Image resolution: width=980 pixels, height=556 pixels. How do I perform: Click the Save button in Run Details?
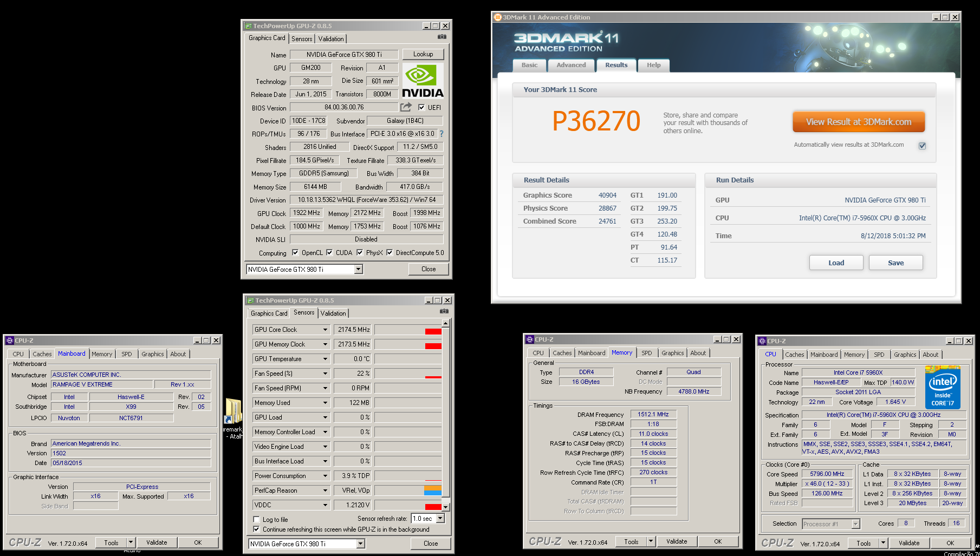[895, 263]
